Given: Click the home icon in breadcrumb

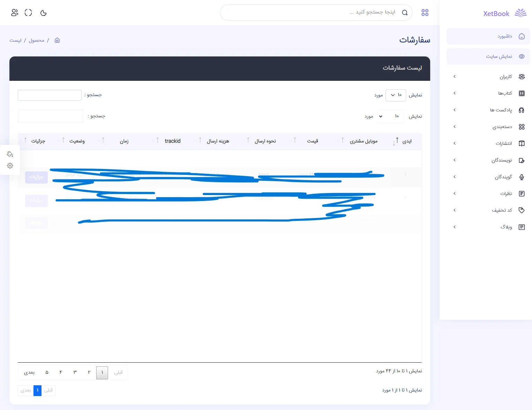Looking at the screenshot, I should pyautogui.click(x=57, y=40).
